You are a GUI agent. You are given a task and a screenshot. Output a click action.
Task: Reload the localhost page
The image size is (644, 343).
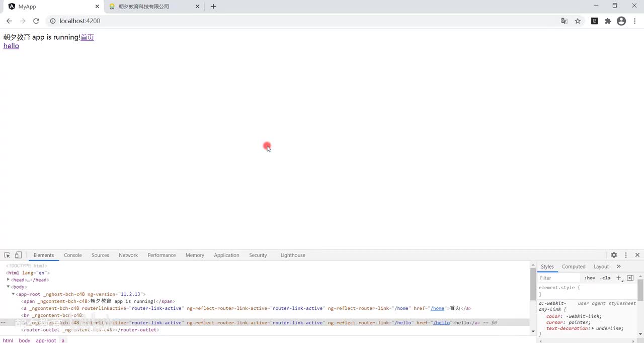[x=36, y=21]
